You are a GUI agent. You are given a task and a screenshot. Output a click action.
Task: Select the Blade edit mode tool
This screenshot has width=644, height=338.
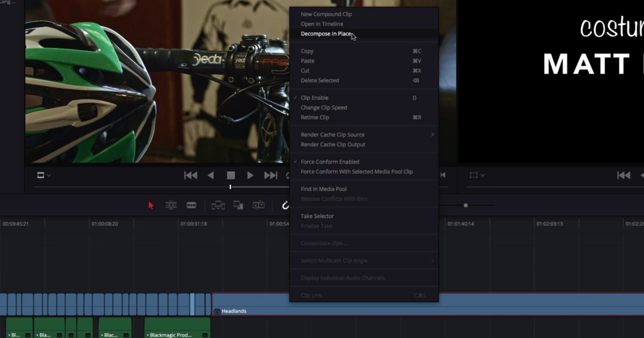191,205
